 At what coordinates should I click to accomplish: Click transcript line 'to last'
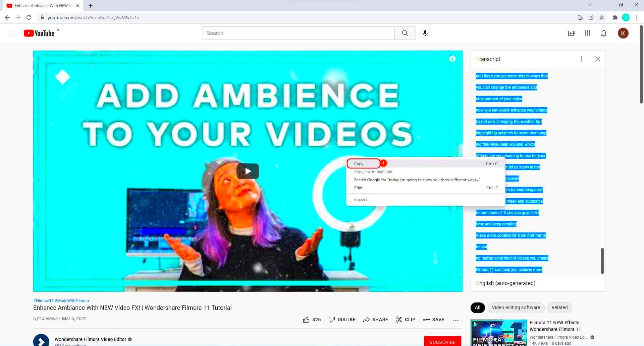[x=481, y=247]
